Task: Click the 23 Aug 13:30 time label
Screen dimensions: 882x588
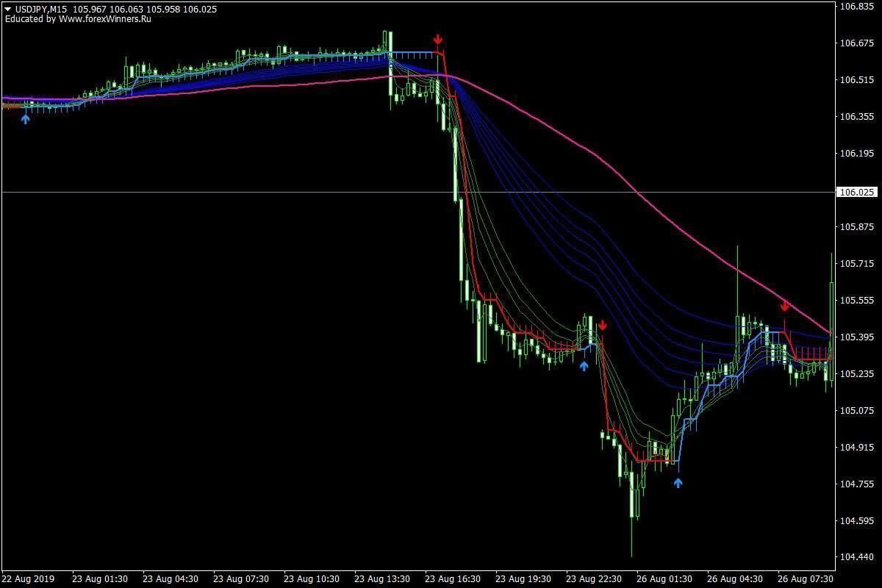Action: (x=382, y=579)
